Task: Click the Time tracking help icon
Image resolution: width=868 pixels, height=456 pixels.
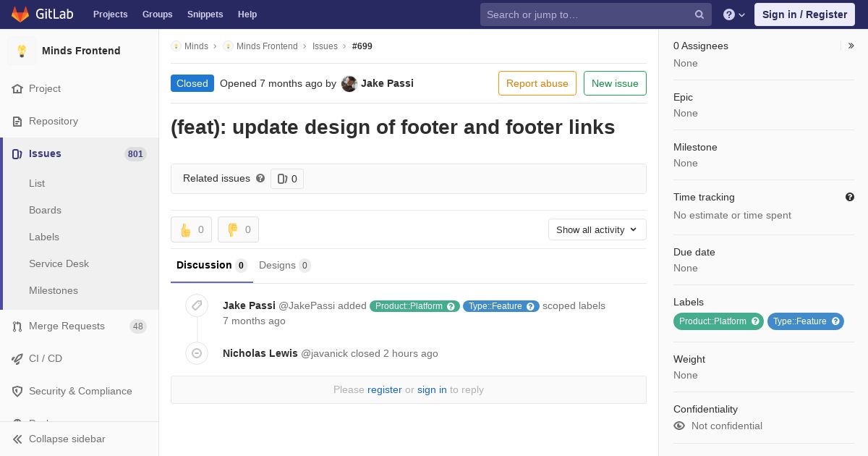Action: [850, 197]
